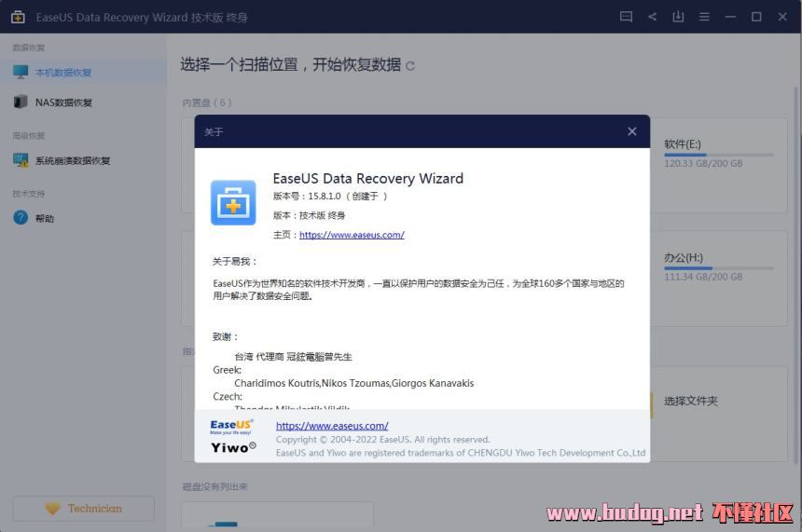Click 版本：技术版 终身 text
This screenshot has width=802, height=532.
click(309, 215)
